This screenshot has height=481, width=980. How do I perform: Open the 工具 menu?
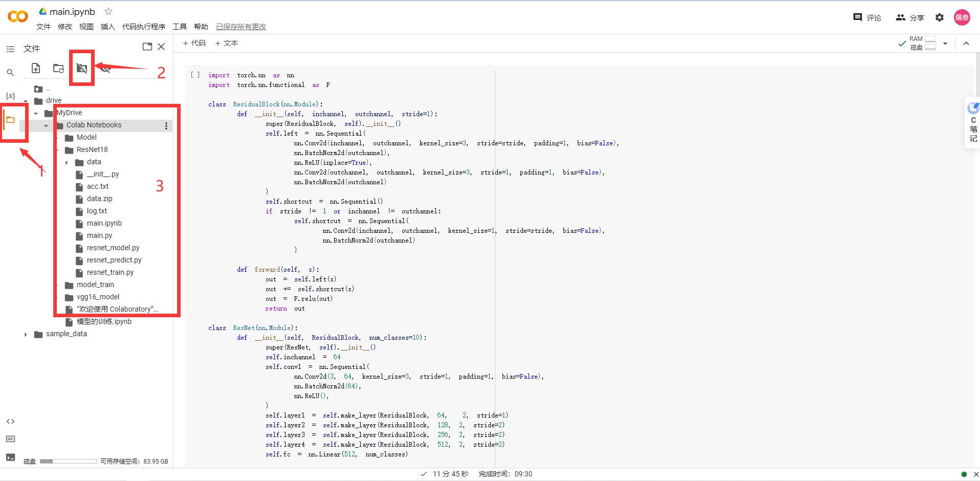[x=180, y=27]
